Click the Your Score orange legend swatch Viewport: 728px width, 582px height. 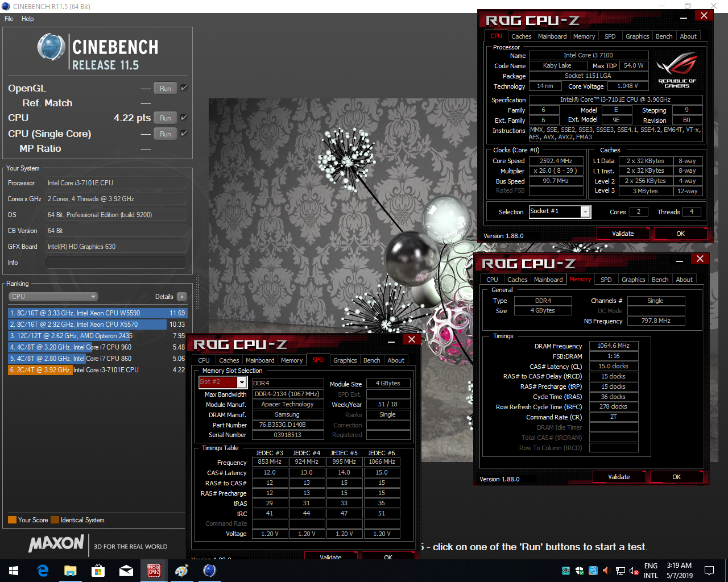pyautogui.click(x=12, y=520)
